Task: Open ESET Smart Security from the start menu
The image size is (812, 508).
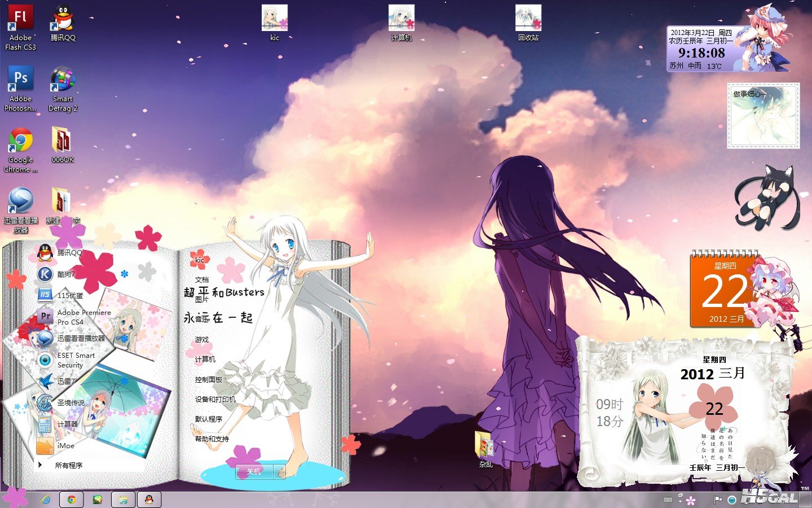Action: pyautogui.click(x=66, y=360)
